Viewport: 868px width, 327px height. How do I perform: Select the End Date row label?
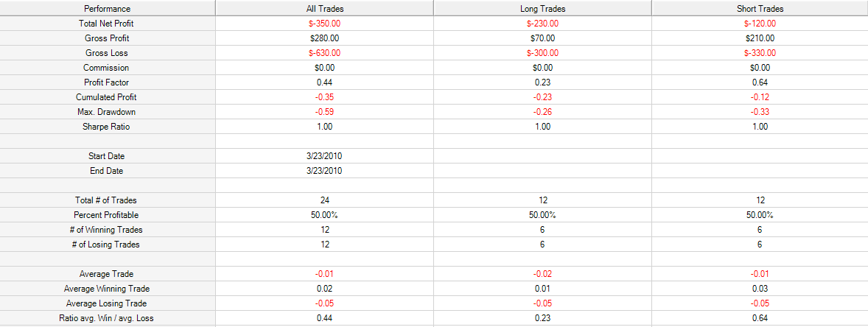(x=106, y=171)
